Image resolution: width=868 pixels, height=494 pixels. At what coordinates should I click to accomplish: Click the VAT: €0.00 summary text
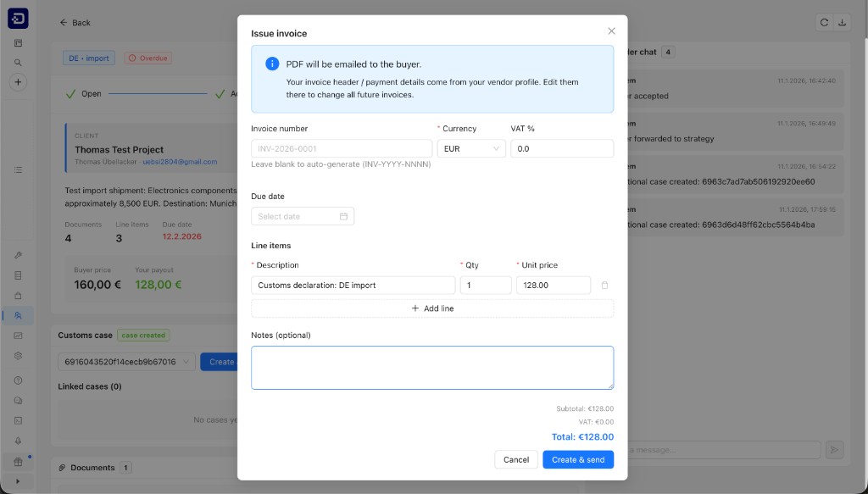[596, 421]
